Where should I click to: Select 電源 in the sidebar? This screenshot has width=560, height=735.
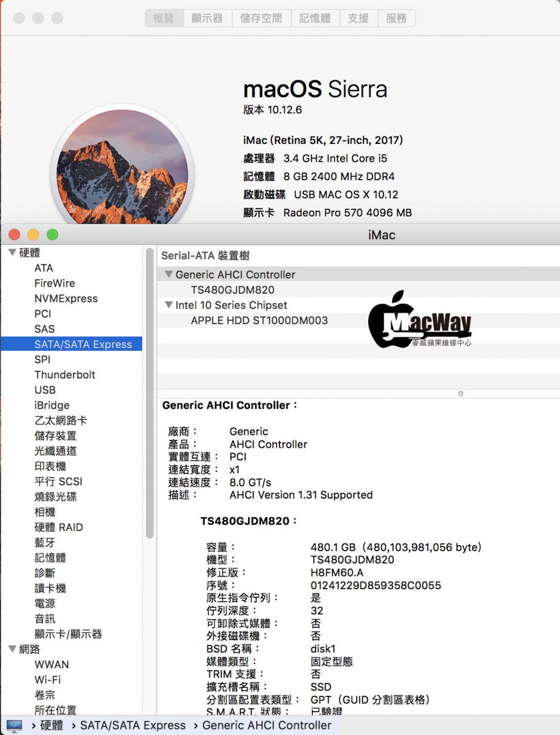pos(45,603)
